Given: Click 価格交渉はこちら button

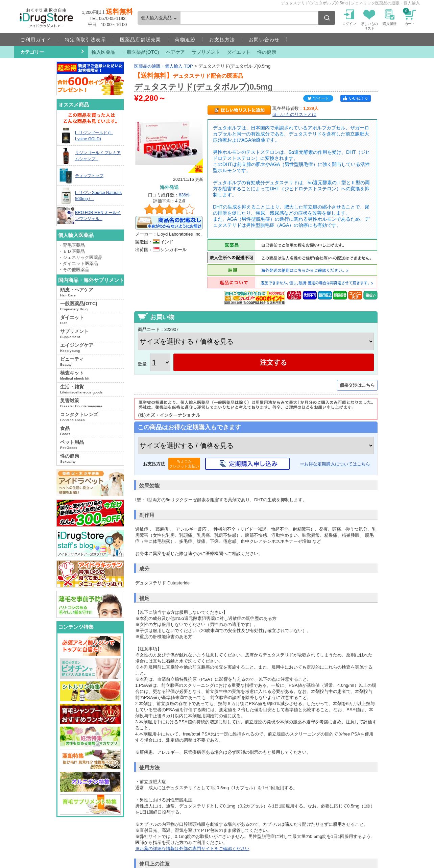Looking at the screenshot, I should click(357, 385).
